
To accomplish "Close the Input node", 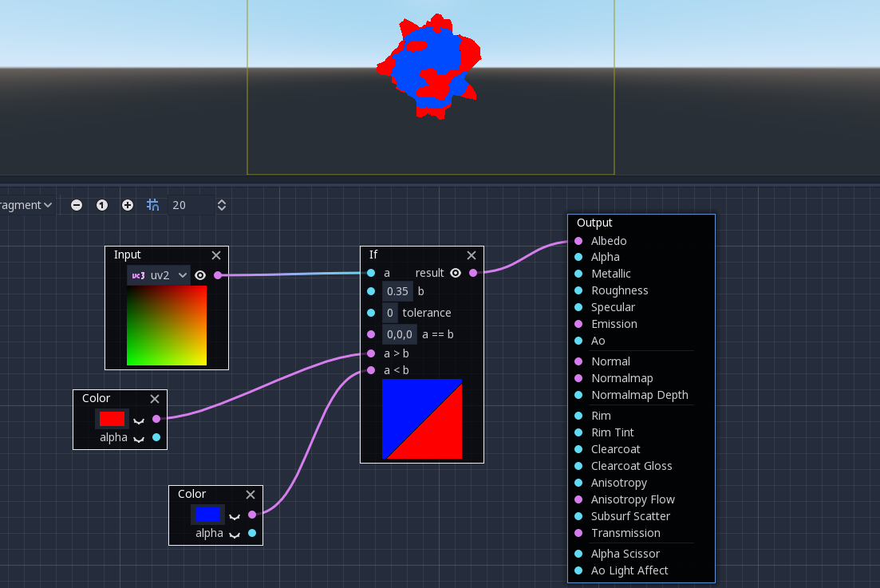I will (216, 255).
